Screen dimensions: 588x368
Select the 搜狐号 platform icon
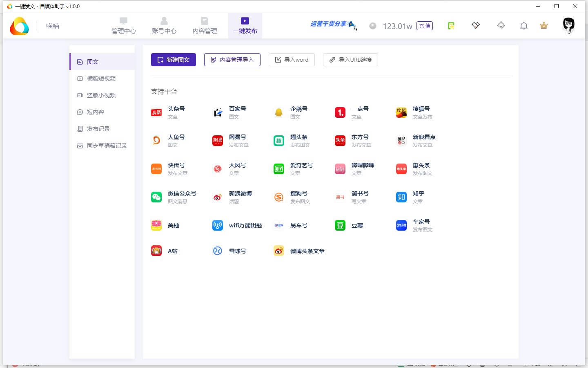(401, 112)
